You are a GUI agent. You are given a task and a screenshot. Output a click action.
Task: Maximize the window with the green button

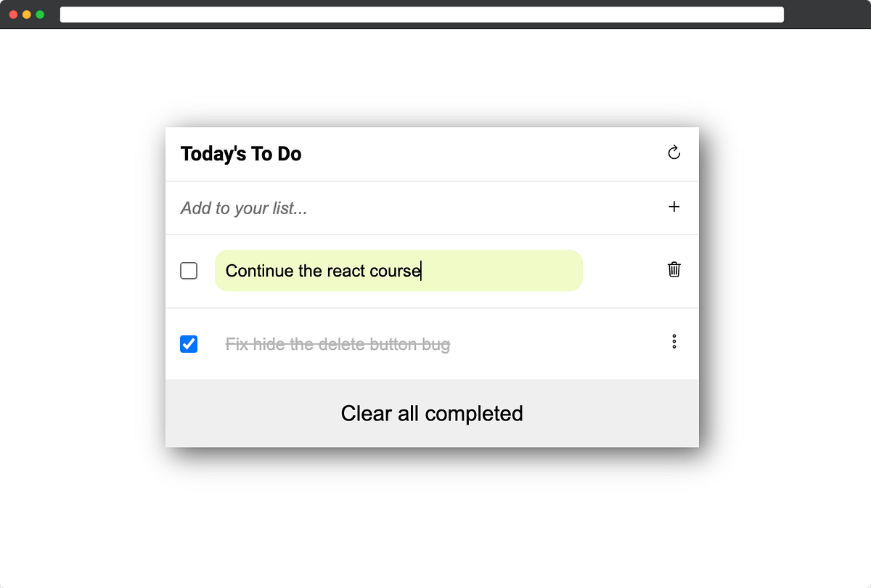click(x=40, y=15)
